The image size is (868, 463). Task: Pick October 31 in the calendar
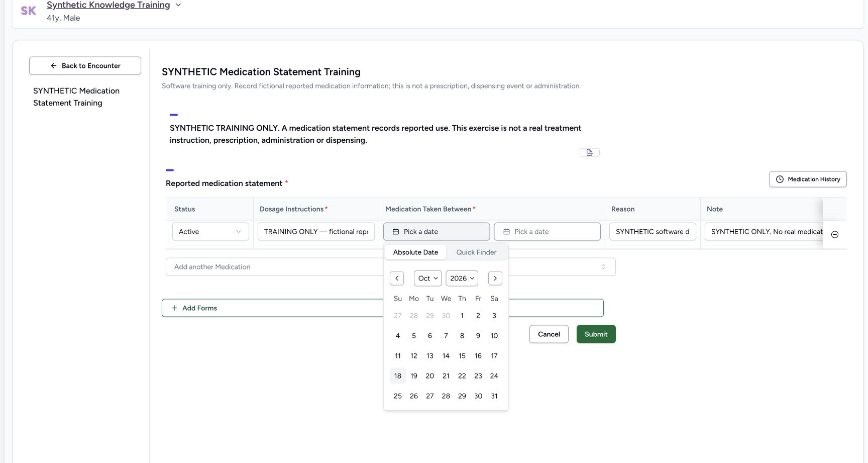(x=494, y=396)
